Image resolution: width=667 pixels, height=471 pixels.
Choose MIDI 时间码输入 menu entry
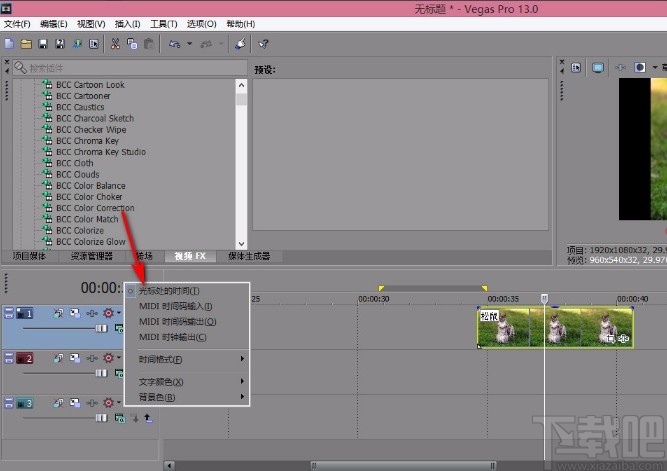186,306
